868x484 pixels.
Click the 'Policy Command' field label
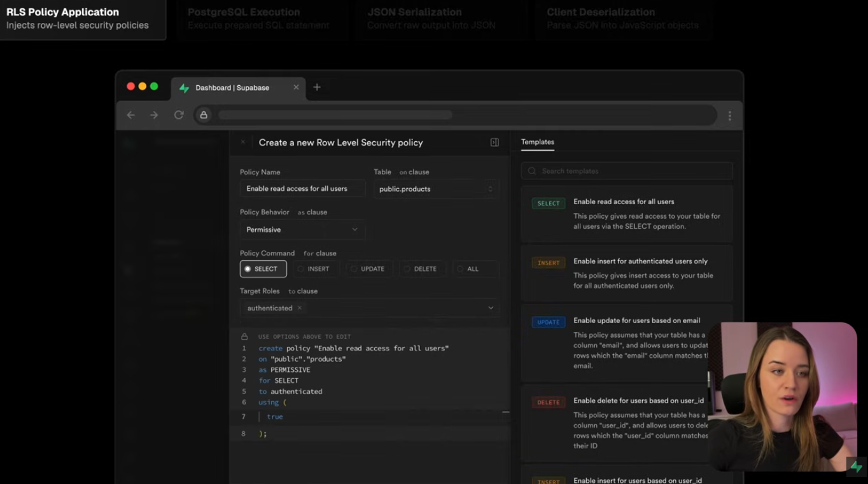pos(267,253)
